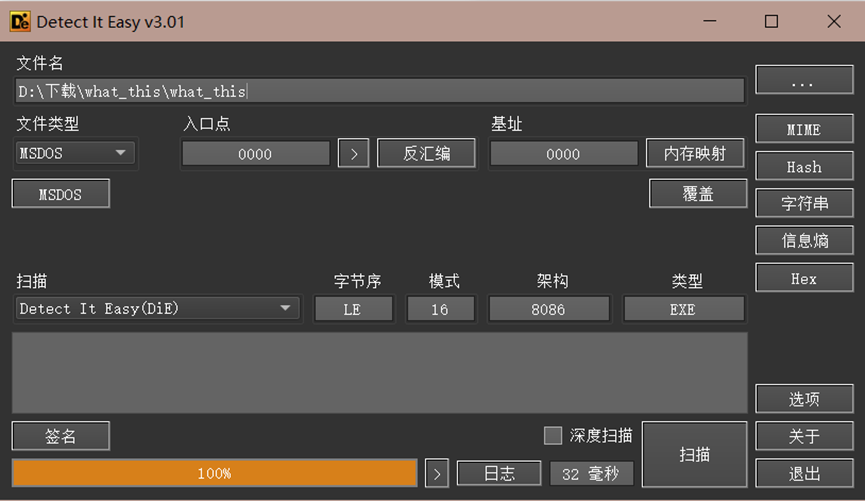Open file browser with the "..." button
This screenshot has width=865, height=501.
(x=804, y=80)
